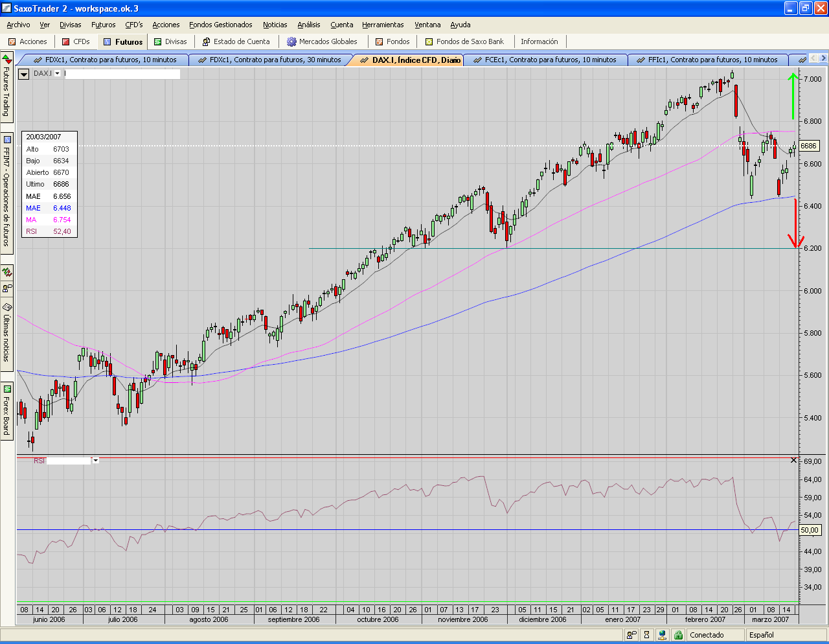Click the blue MAE 6.448 value

pyautogui.click(x=62, y=208)
